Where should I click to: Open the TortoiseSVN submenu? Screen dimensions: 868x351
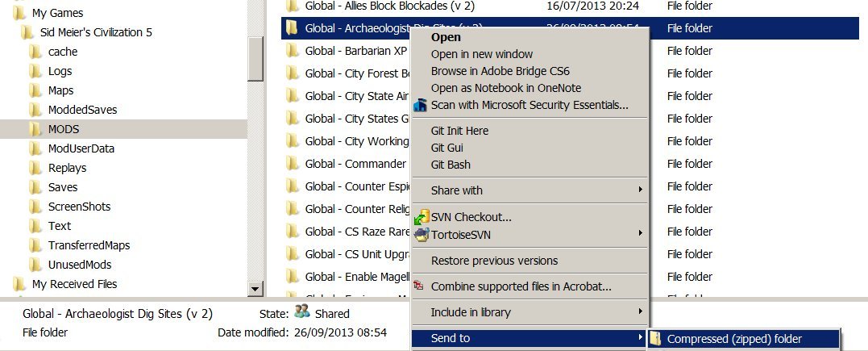[x=530, y=235]
